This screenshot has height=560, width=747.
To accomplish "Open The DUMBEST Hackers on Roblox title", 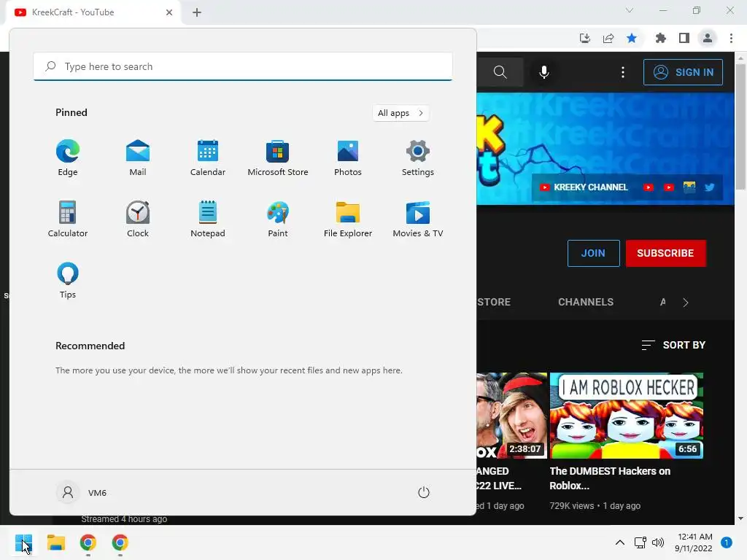I will (x=610, y=478).
